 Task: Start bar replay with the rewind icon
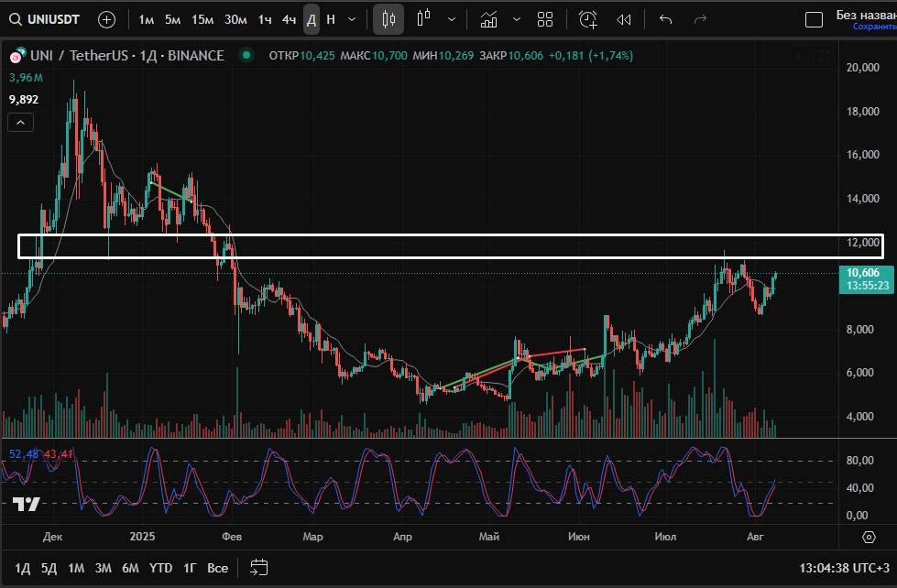click(x=624, y=19)
